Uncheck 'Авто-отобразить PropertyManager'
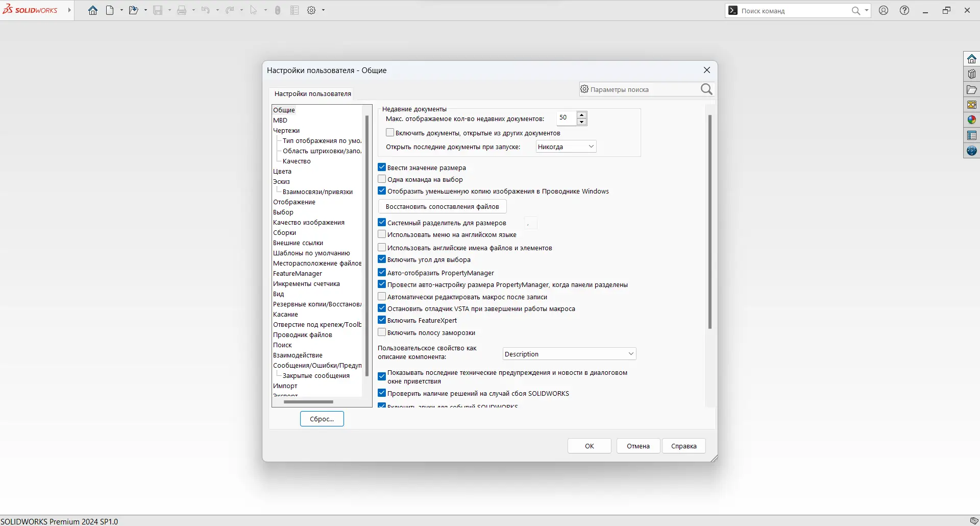980x526 pixels. coord(382,273)
